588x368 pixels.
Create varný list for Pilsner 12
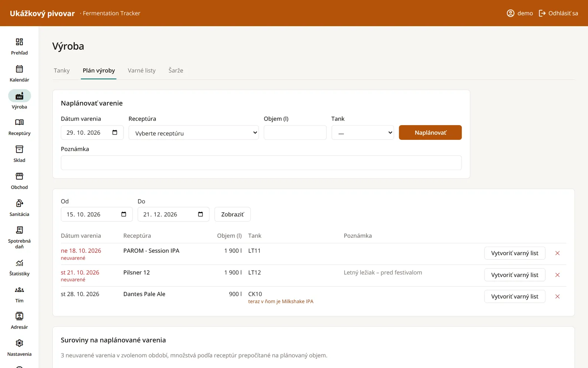pyautogui.click(x=515, y=275)
